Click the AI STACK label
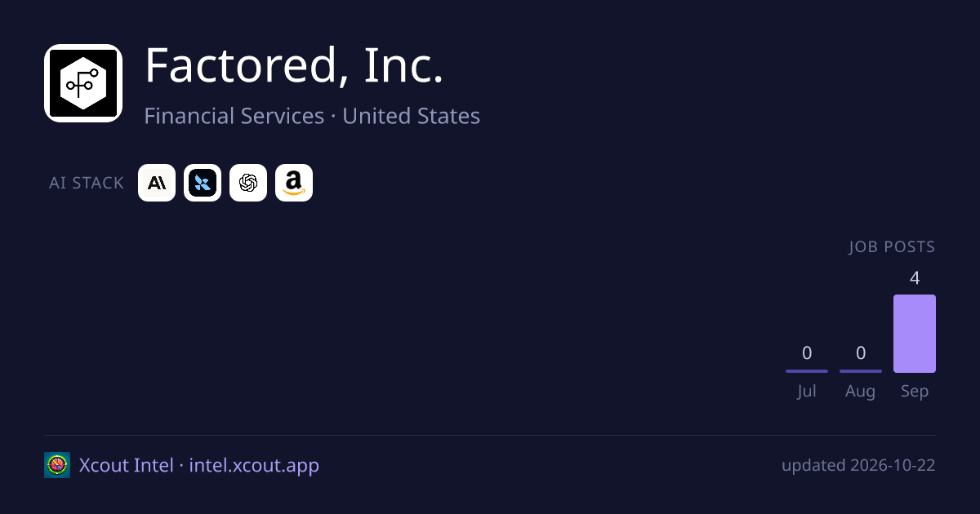Viewport: 980px width, 514px height. (x=87, y=183)
